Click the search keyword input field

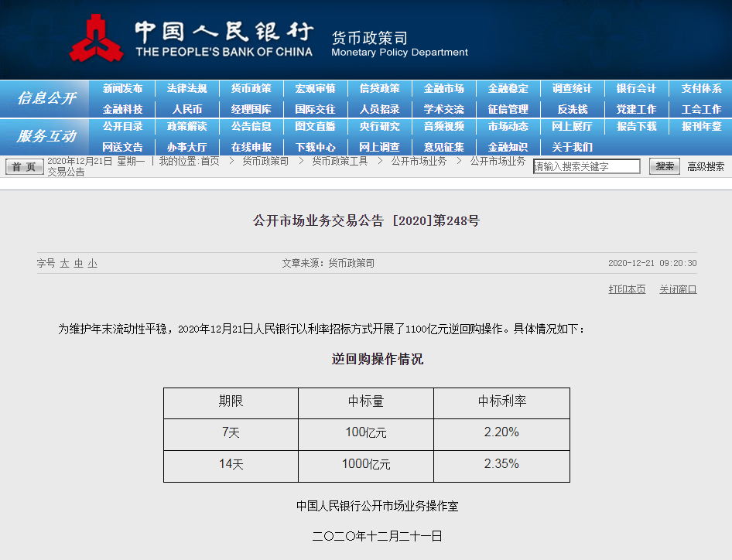click(587, 166)
